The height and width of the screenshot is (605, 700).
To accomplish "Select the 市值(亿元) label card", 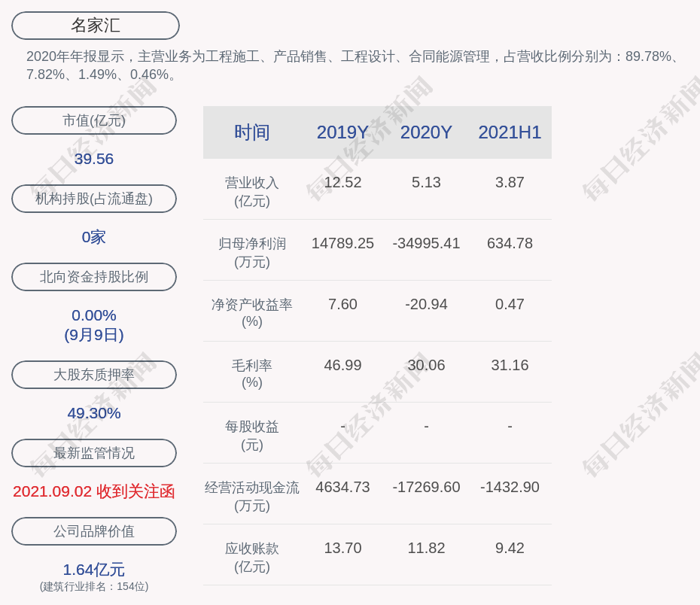I will click(x=93, y=120).
